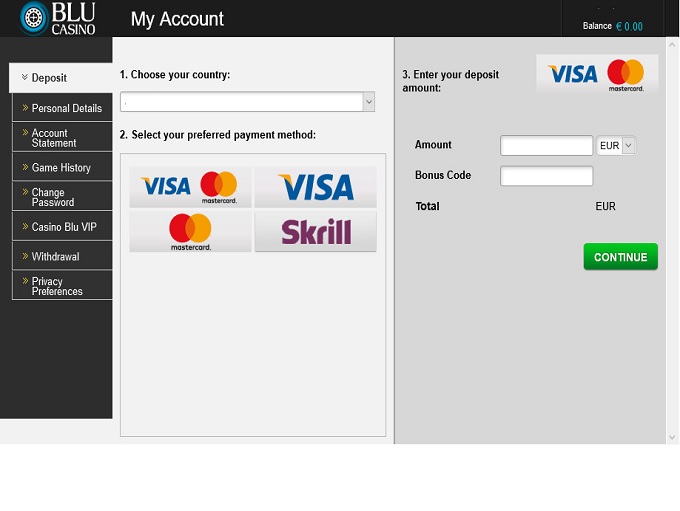Viewport: 680px width, 511px height.
Task: Click the Visa Mastercard logo above deposit amount
Action: pyautogui.click(x=597, y=74)
